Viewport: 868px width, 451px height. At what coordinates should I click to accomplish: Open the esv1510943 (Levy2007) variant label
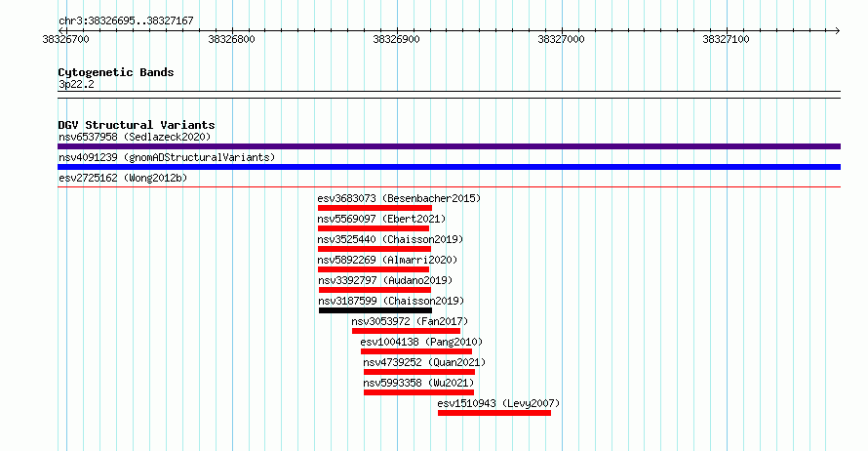tap(498, 403)
